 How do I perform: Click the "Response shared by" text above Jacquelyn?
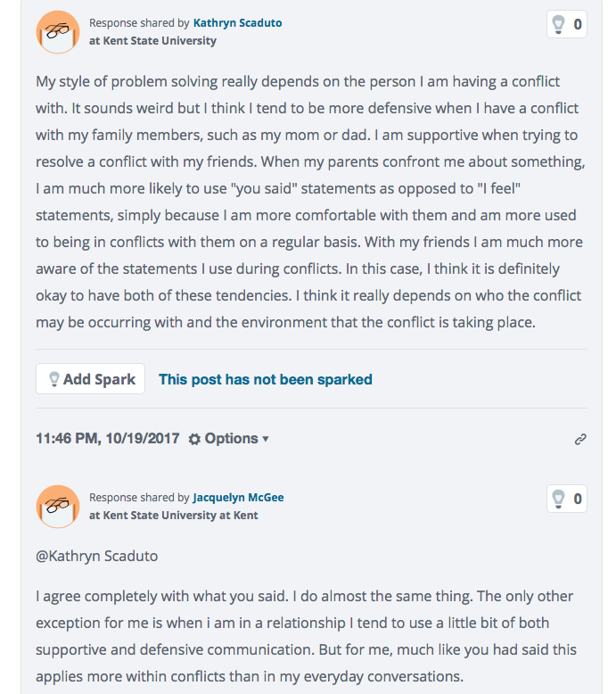point(139,498)
